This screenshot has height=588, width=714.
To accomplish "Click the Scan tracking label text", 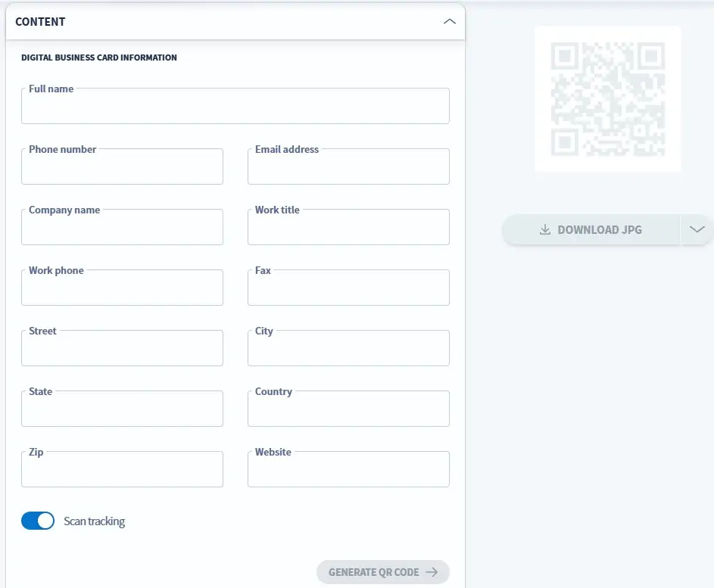I will pyautogui.click(x=94, y=521).
